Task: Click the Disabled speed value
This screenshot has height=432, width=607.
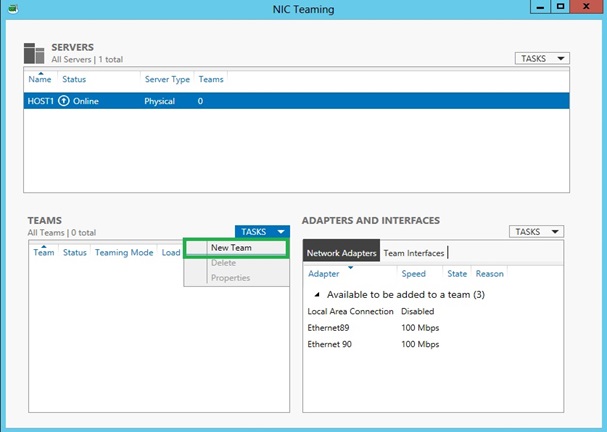Action: [x=417, y=312]
